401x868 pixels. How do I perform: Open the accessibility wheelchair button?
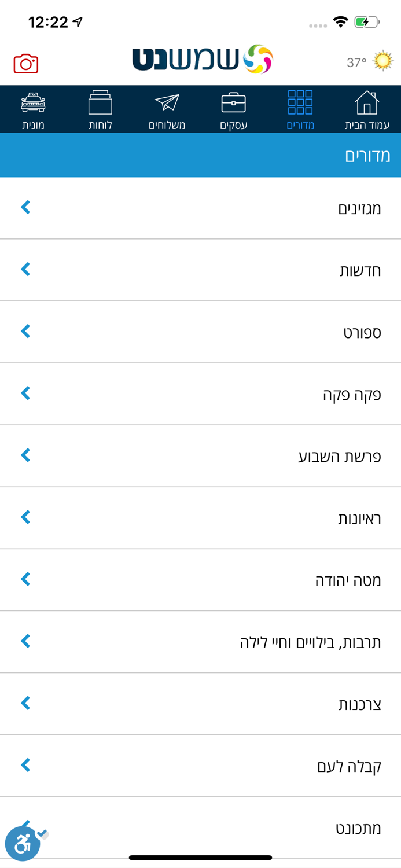pyautogui.click(x=22, y=844)
